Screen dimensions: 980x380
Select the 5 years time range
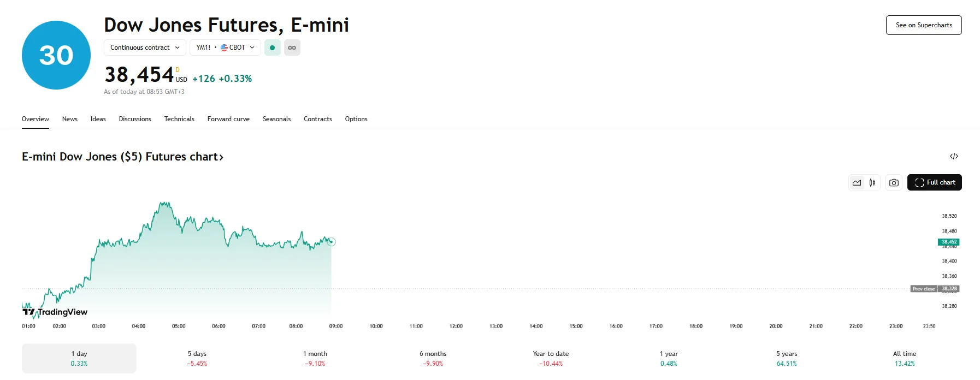click(787, 358)
